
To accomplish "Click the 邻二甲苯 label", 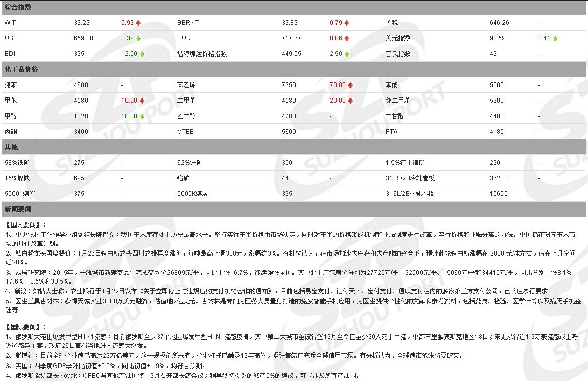I will [398, 101].
